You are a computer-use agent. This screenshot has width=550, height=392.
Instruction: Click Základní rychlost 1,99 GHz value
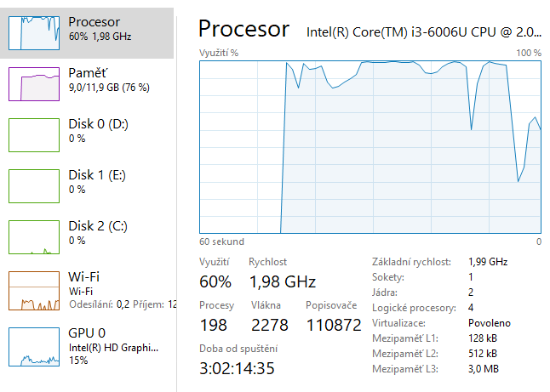pyautogui.click(x=488, y=262)
